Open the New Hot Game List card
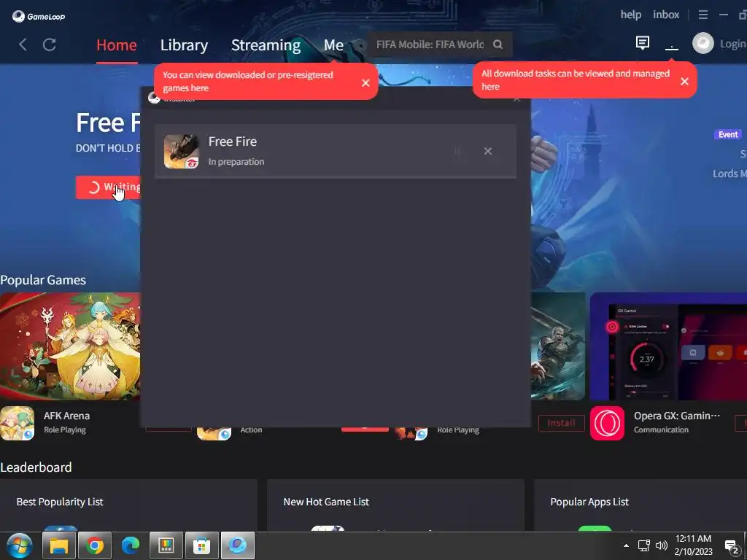747x560 pixels. coord(395,505)
